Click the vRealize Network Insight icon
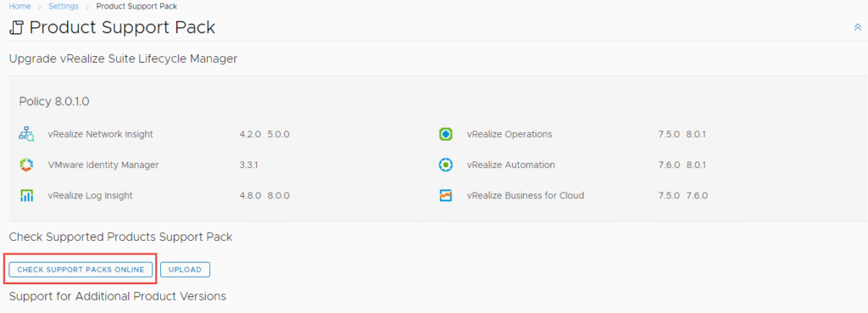The height and width of the screenshot is (313, 868). (x=26, y=134)
